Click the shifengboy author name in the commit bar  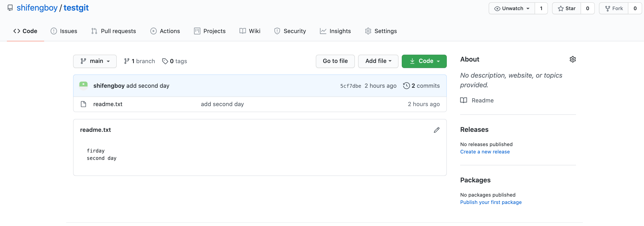(x=109, y=86)
